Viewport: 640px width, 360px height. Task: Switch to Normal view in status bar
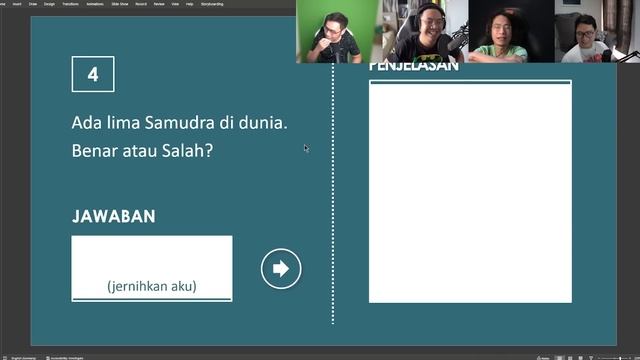tap(560, 358)
